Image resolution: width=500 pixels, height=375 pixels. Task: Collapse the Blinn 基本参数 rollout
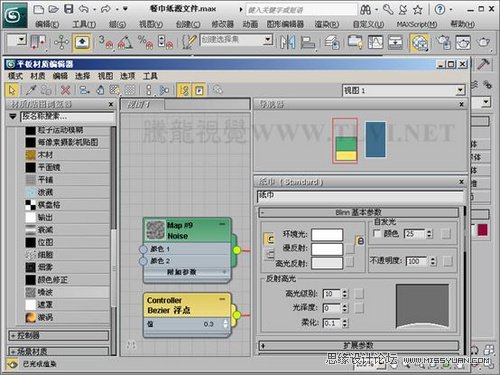(x=359, y=212)
